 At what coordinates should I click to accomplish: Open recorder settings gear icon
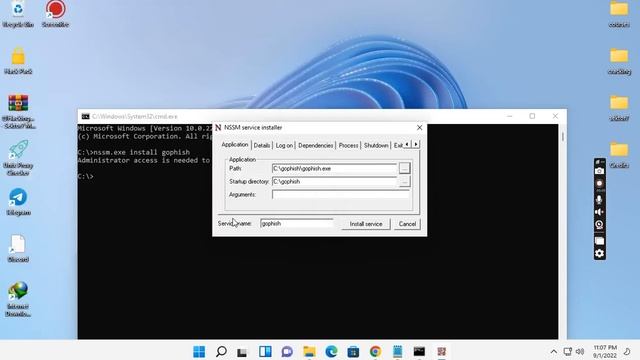[x=599, y=253]
